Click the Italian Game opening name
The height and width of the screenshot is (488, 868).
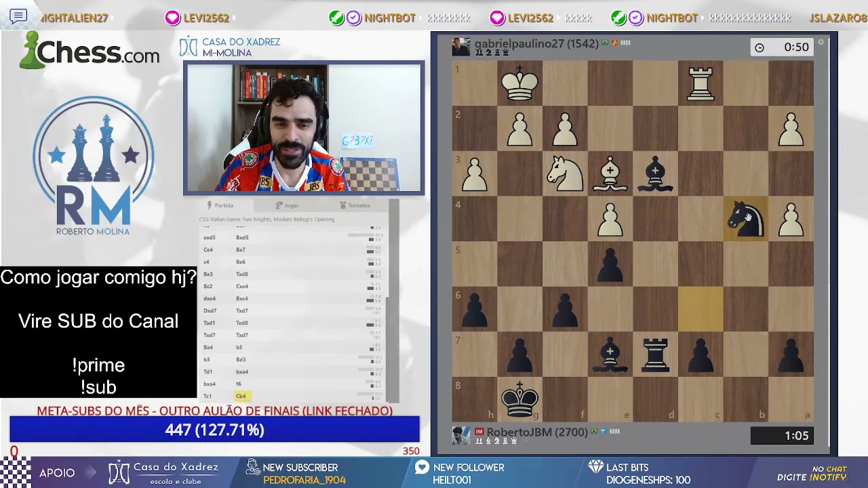[267, 219]
